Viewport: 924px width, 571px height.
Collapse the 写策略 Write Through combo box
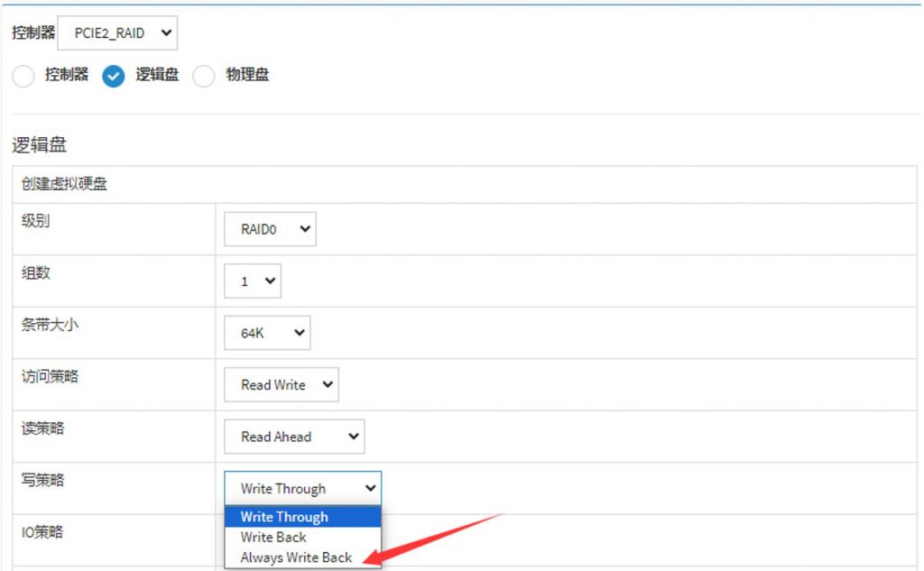pyautogui.click(x=302, y=489)
